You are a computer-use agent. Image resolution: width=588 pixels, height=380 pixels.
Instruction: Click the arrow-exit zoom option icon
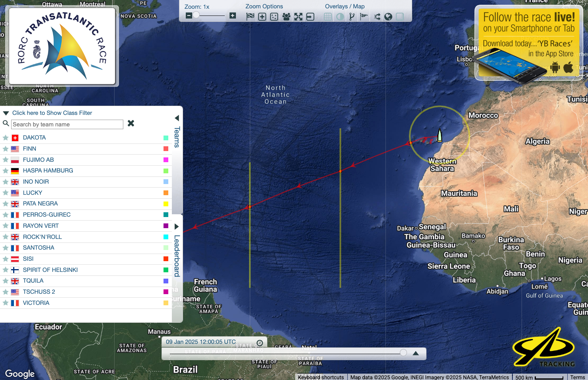(310, 16)
